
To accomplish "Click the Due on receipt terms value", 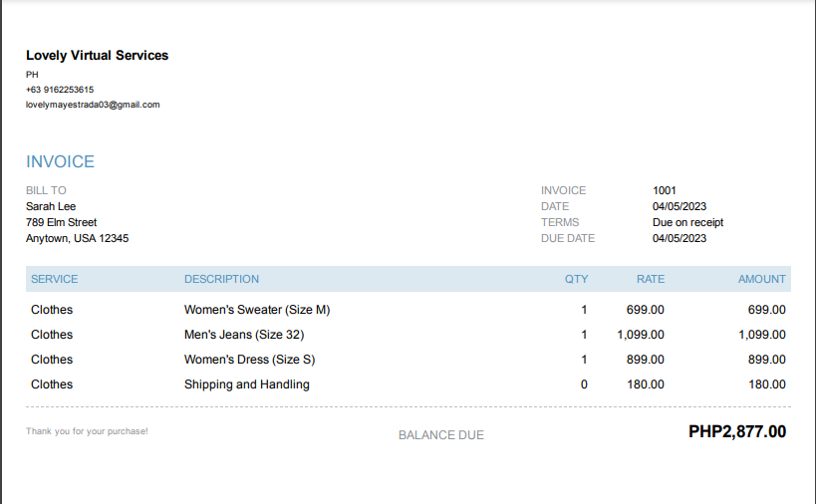I will pos(687,222).
